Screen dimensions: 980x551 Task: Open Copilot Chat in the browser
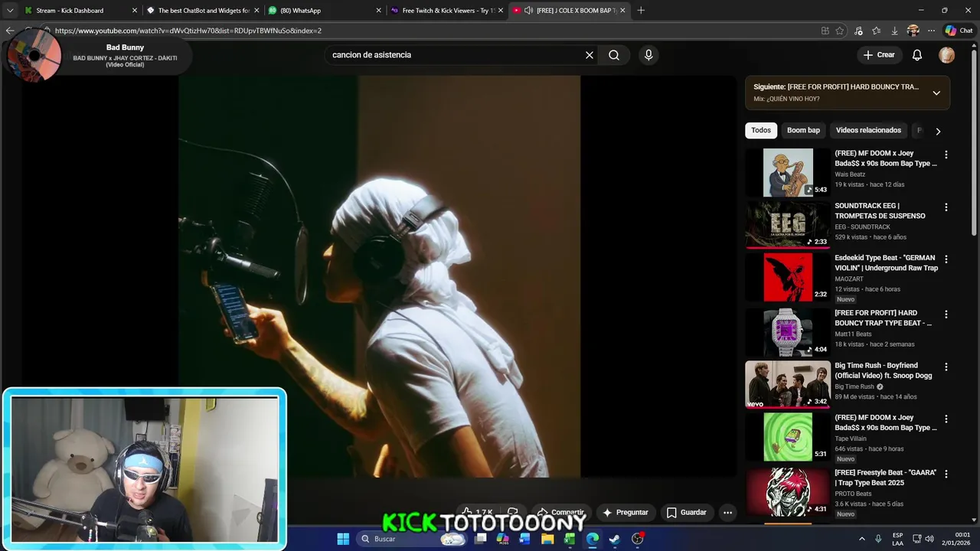pyautogui.click(x=959, y=31)
